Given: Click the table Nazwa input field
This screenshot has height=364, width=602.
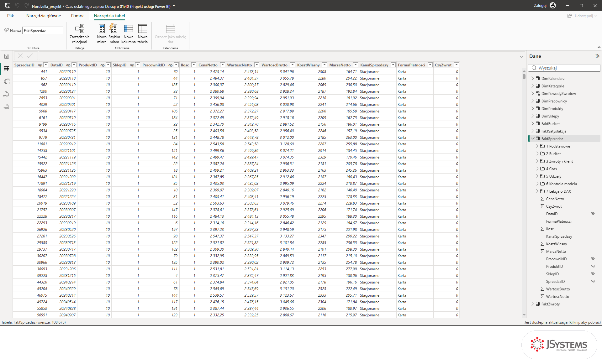Looking at the screenshot, I should (43, 30).
